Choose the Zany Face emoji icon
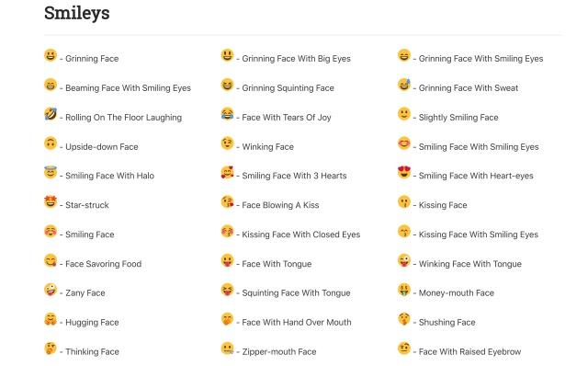Screen dimensions: 588x366 51,290
